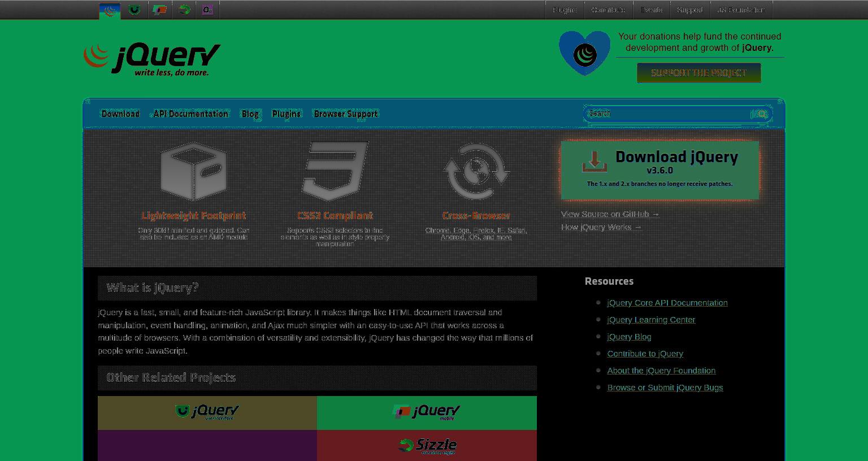Open Contribute in the top bar
This screenshot has width=868, height=461.
[608, 10]
